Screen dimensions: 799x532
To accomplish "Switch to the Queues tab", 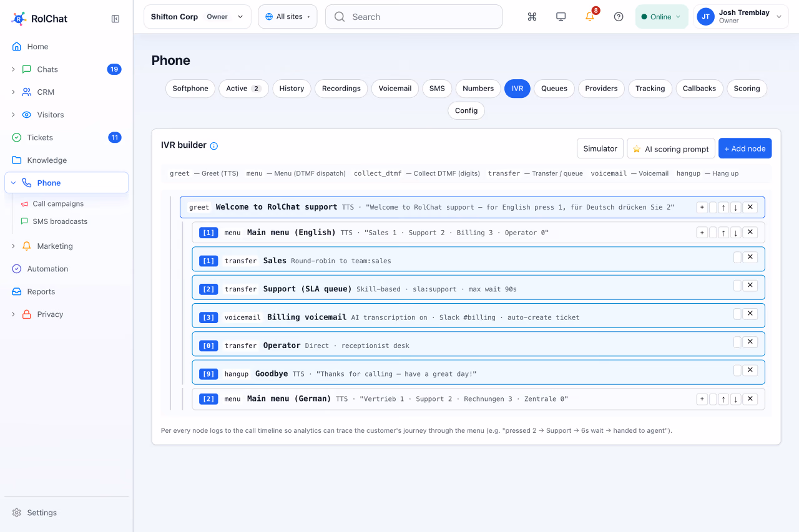I will tap(554, 89).
